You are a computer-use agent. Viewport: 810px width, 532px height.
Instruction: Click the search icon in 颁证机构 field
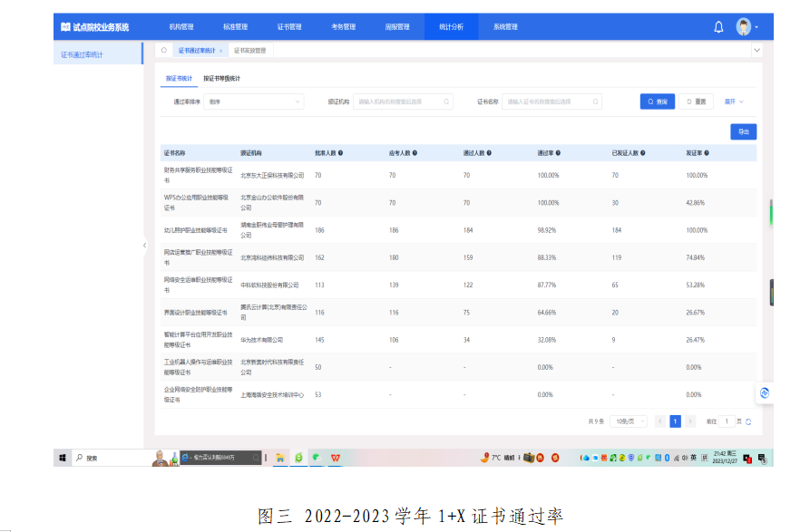[x=446, y=102]
